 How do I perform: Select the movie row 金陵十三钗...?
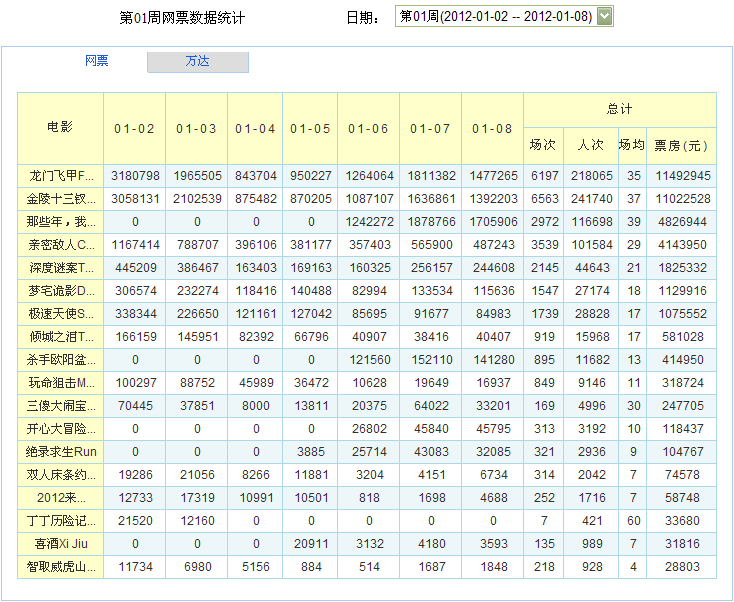367,199
